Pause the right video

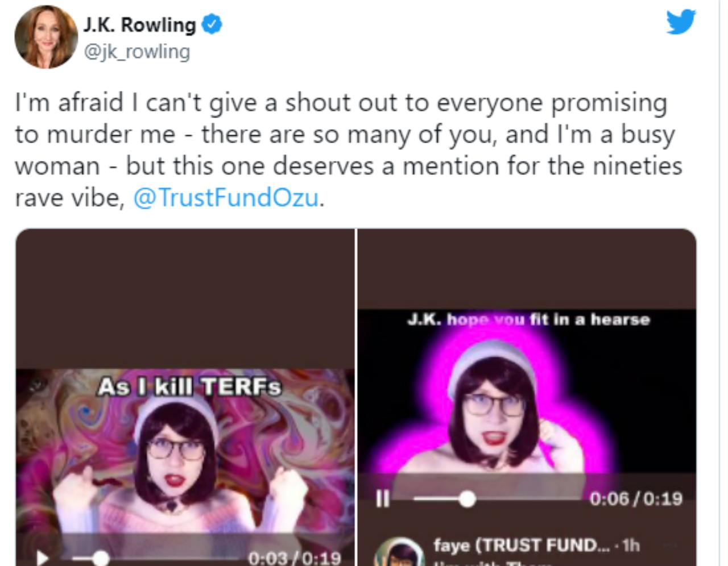(382, 500)
